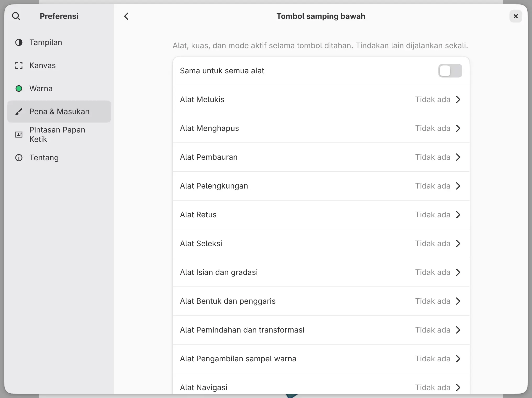Viewport: 532px width, 398px height.
Task: Select Alat Pengambilan sampel warna row
Action: [x=321, y=359]
